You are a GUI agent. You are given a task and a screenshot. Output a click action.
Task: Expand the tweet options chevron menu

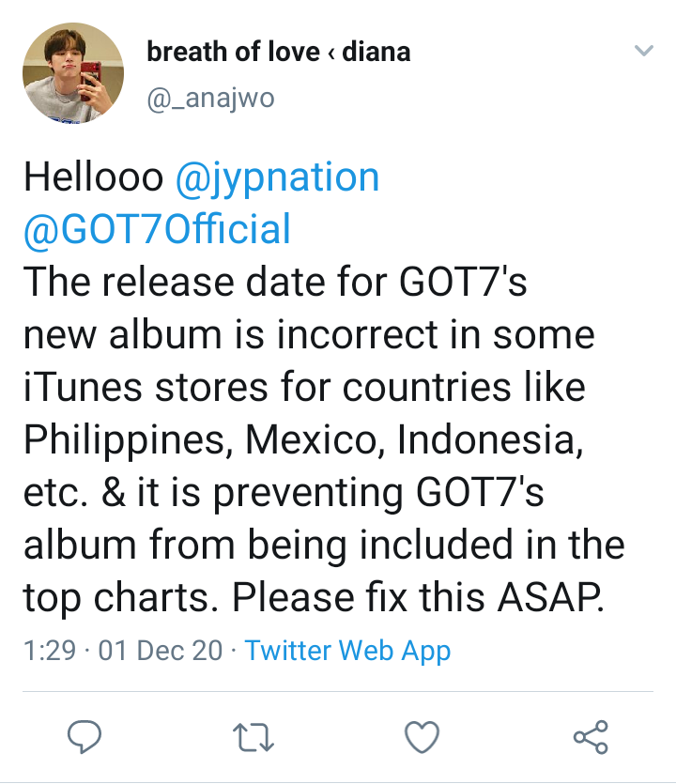pos(643,51)
